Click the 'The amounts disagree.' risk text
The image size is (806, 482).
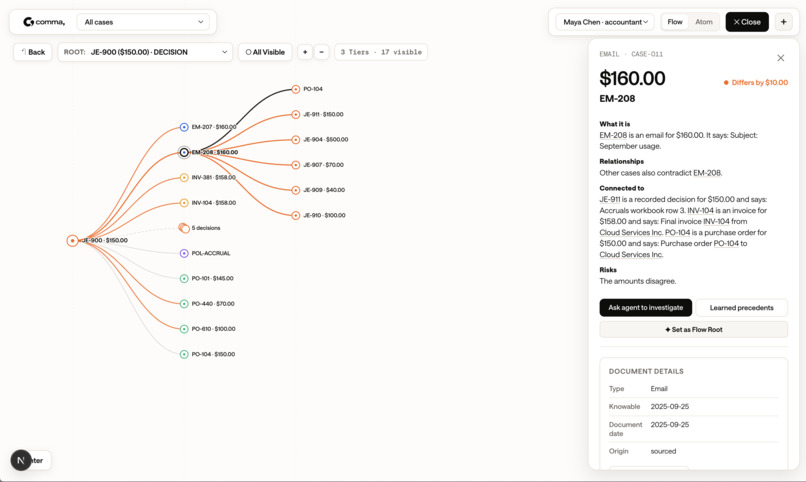point(637,281)
